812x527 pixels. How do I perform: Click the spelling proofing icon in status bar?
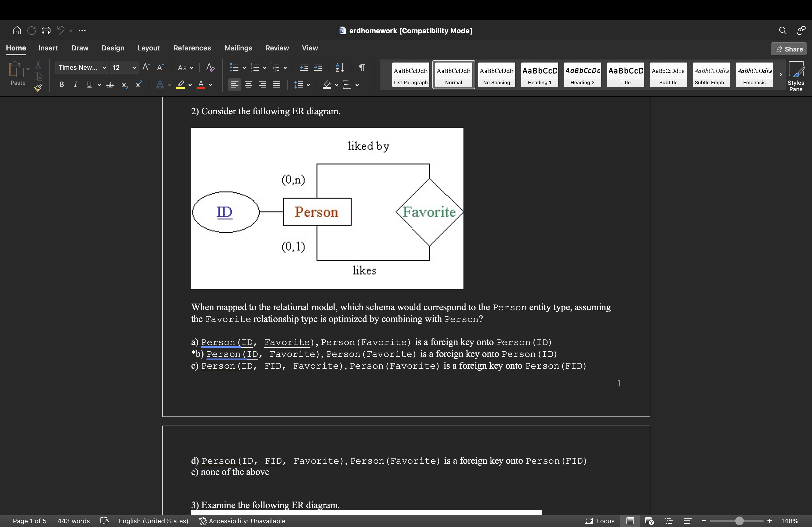pyautogui.click(x=104, y=521)
